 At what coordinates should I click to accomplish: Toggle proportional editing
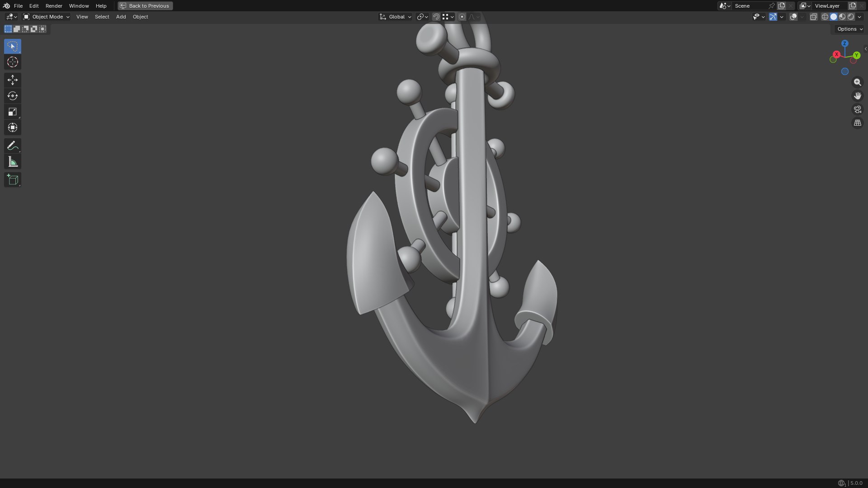coord(462,17)
